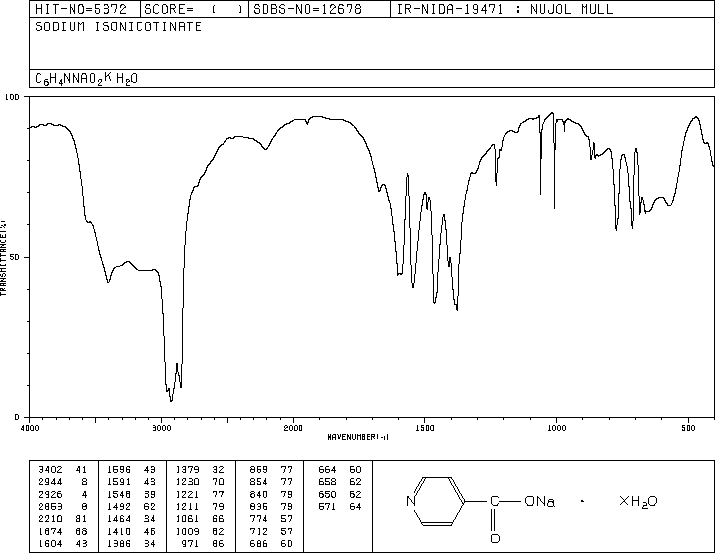Image resolution: width=715 pixels, height=553 pixels.
Task: Click the 3000 wavenumber axis label
Action: point(161,428)
